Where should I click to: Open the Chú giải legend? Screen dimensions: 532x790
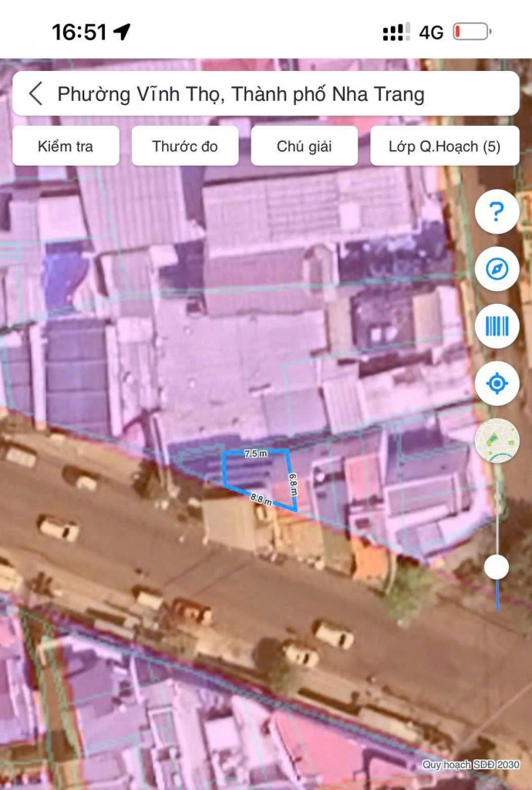304,147
